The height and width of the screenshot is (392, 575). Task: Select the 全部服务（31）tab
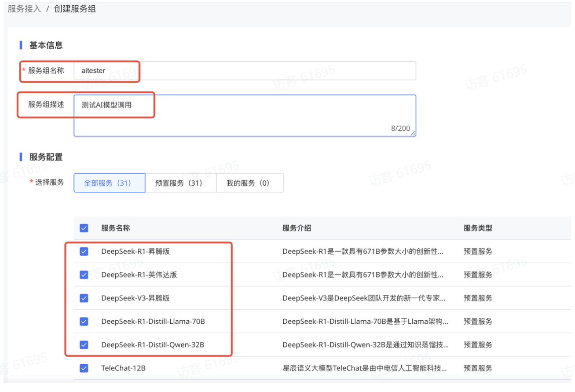[109, 183]
